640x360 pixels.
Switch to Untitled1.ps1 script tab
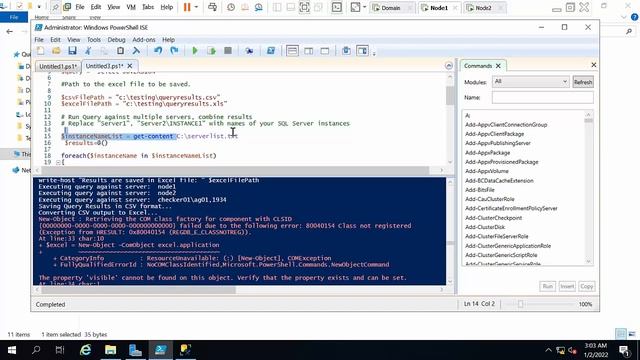point(58,66)
